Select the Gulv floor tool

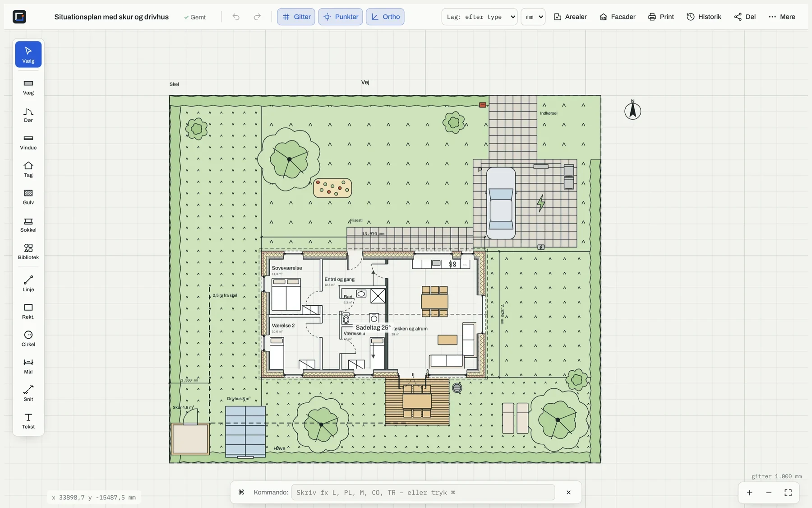click(28, 197)
